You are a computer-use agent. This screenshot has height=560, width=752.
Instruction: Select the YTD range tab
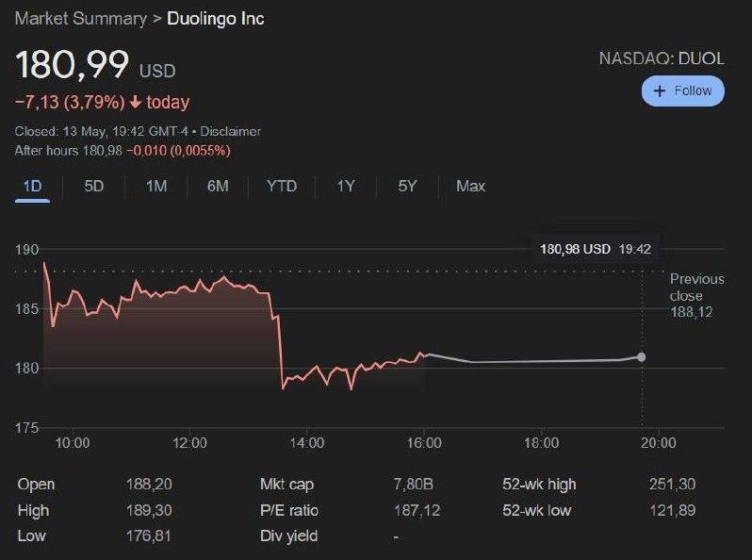coord(281,186)
